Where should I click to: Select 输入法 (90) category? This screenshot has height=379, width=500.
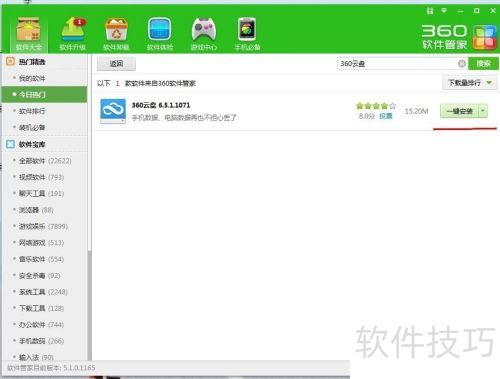click(36, 357)
